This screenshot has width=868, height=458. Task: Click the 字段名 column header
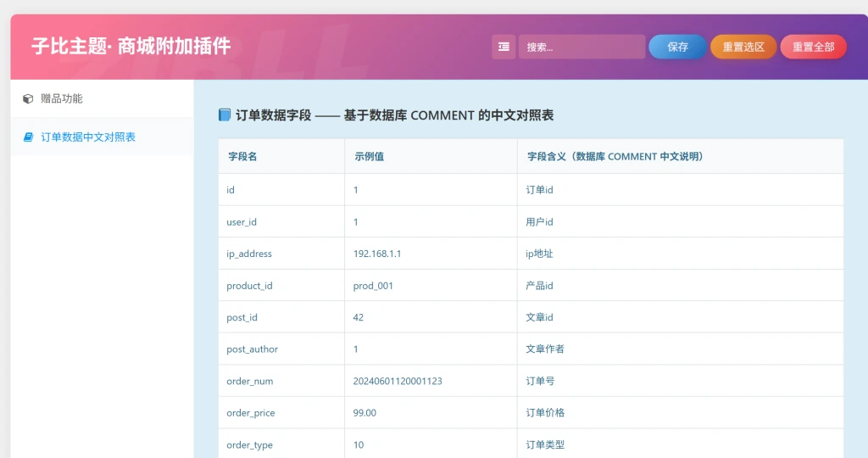[242, 156]
